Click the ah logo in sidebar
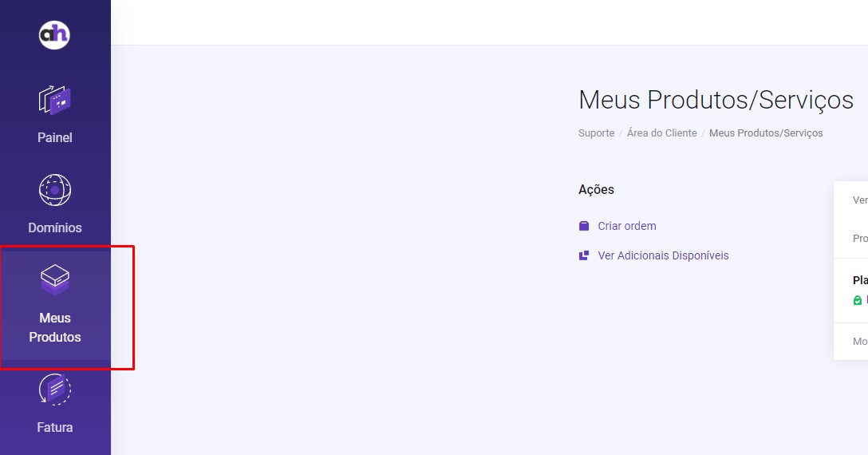 54,34
